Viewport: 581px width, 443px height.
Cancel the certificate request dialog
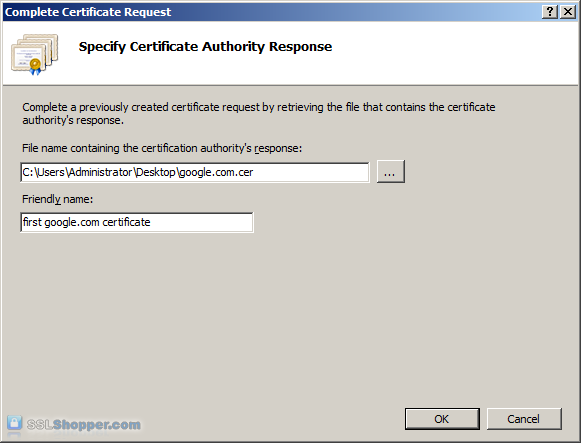[x=524, y=419]
